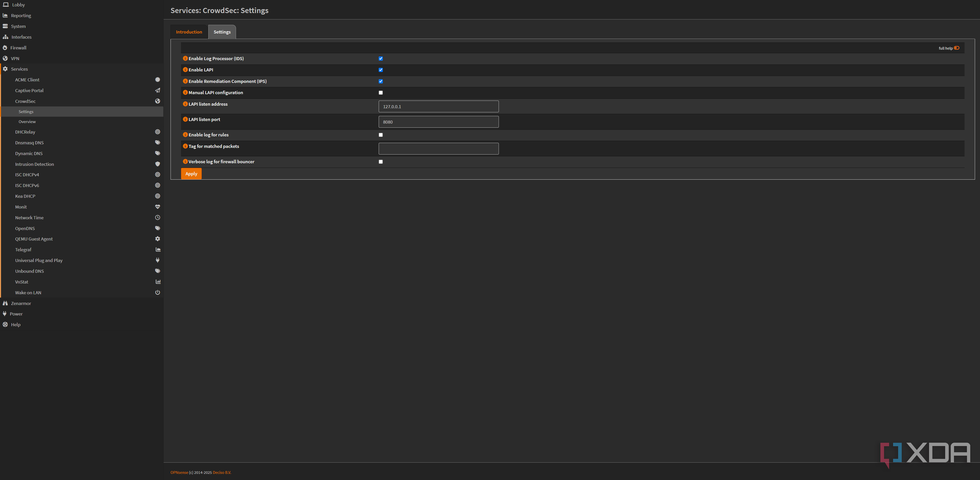
Task: Open the Telegraf service entry
Action: (x=82, y=250)
